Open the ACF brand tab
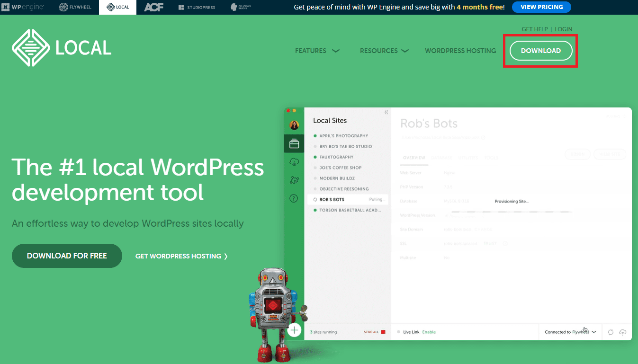This screenshot has width=638, height=364. tap(153, 7)
